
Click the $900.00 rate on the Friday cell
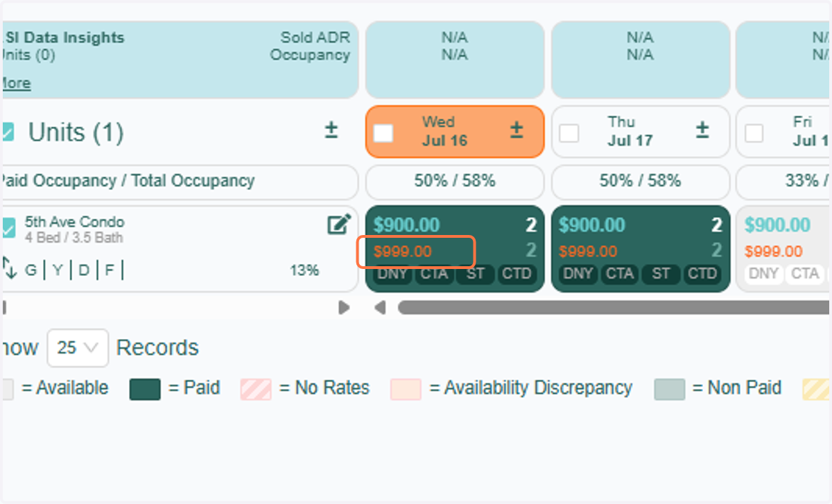click(x=777, y=225)
